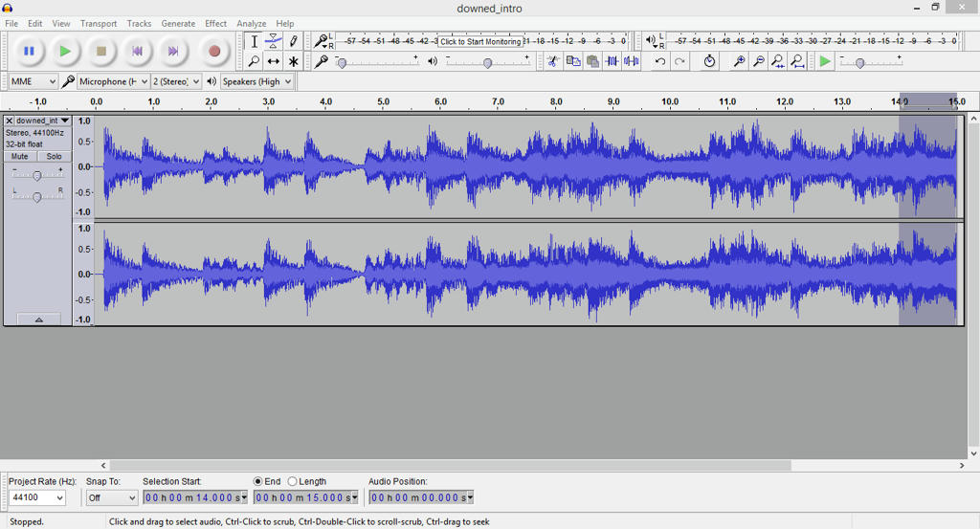Solo the downed_int track
980x529 pixels.
click(x=55, y=156)
